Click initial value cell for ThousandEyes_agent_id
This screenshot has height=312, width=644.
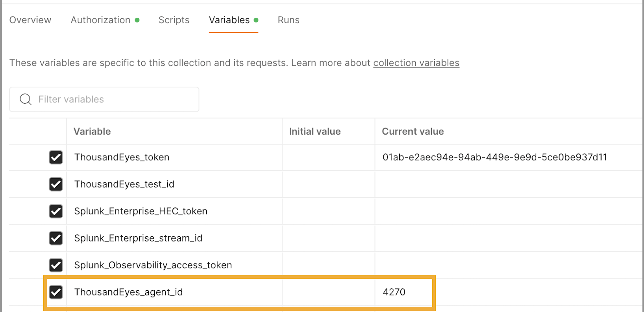329,292
